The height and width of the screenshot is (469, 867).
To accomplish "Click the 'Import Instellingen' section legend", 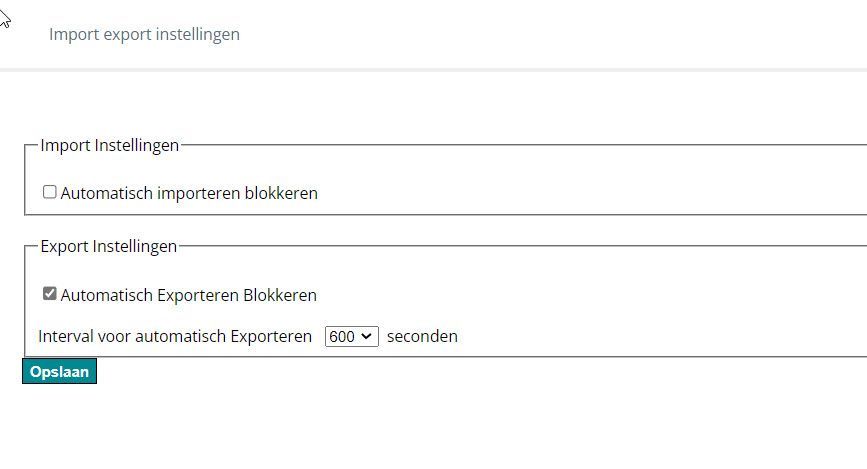I will tap(109, 145).
